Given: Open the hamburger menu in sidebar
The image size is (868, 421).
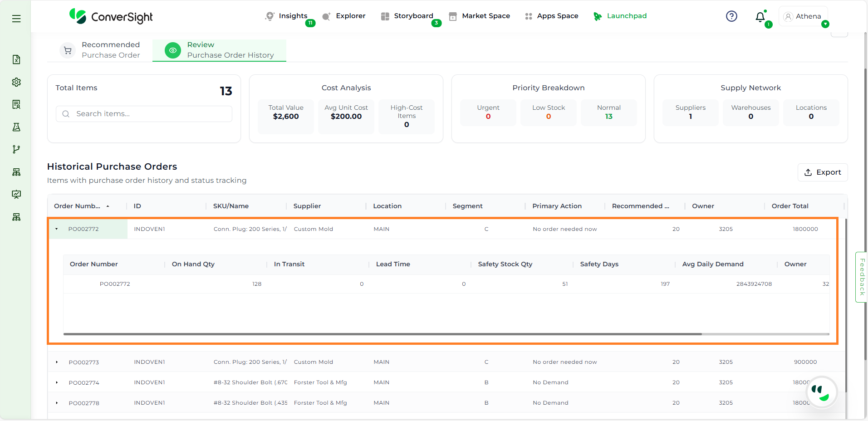Looking at the screenshot, I should [16, 19].
